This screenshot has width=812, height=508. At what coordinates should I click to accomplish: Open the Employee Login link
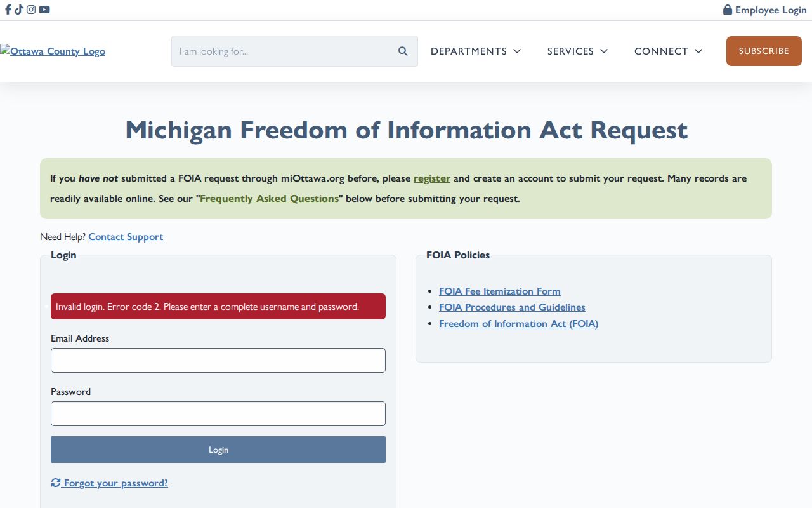tap(765, 10)
